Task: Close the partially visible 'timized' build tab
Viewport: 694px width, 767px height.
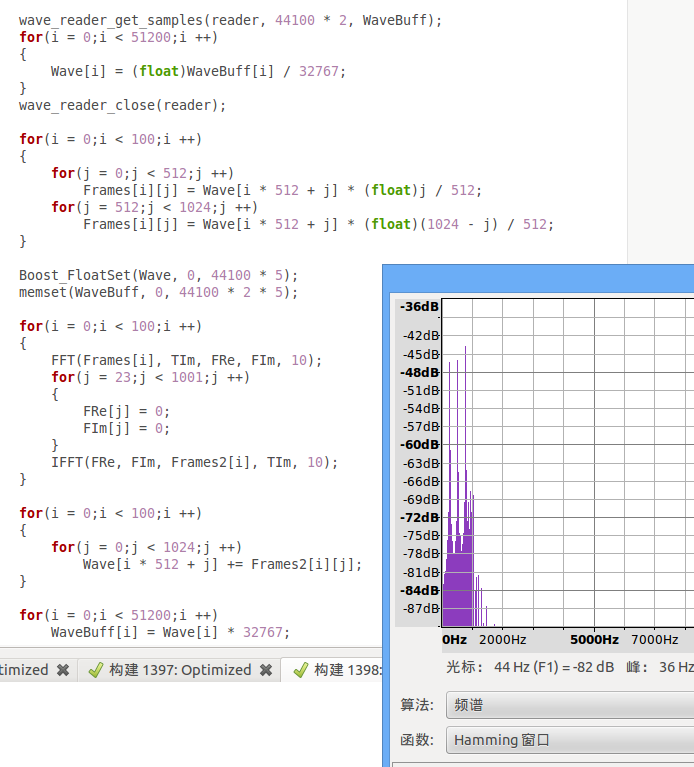Action: pyautogui.click(x=63, y=670)
